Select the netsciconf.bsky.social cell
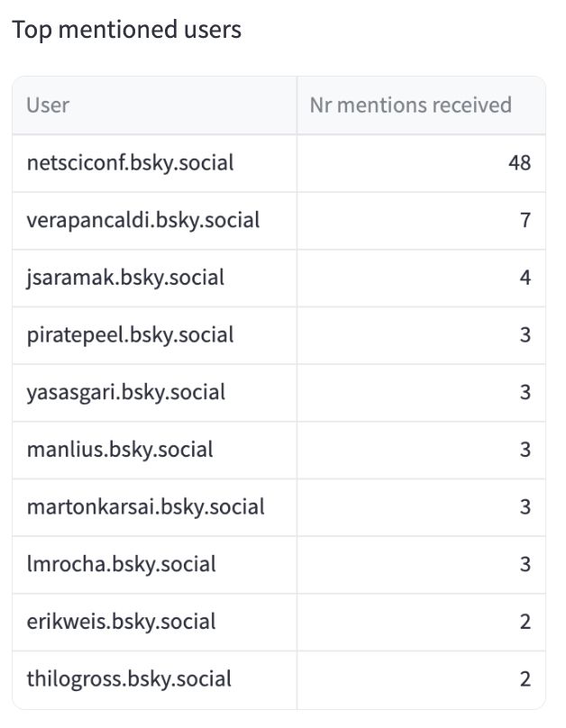The height and width of the screenshot is (728, 566). click(155, 163)
